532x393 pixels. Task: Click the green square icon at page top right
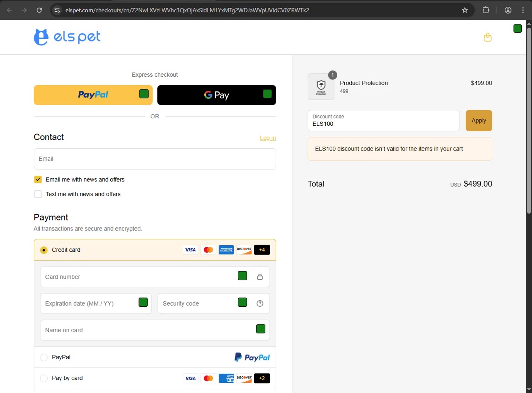517,28
